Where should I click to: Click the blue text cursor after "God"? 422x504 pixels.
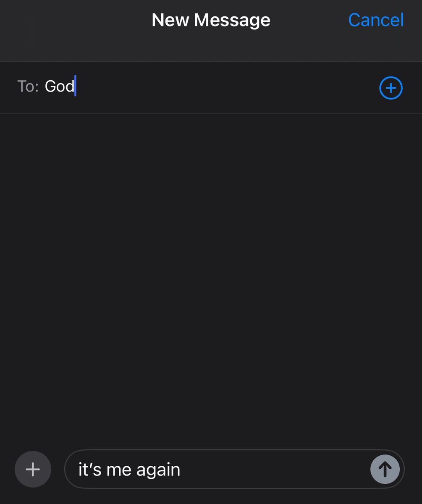(75, 86)
